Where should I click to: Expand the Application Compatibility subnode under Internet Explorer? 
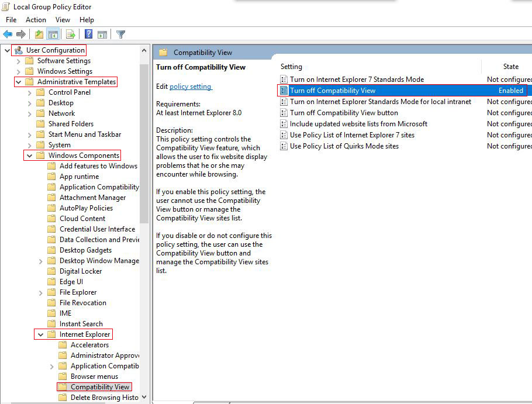coord(52,367)
